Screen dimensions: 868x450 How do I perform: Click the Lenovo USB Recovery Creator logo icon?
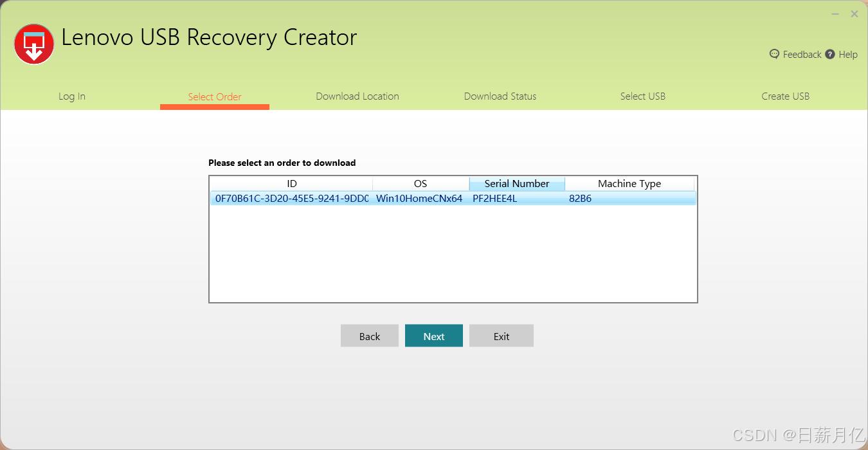34,44
